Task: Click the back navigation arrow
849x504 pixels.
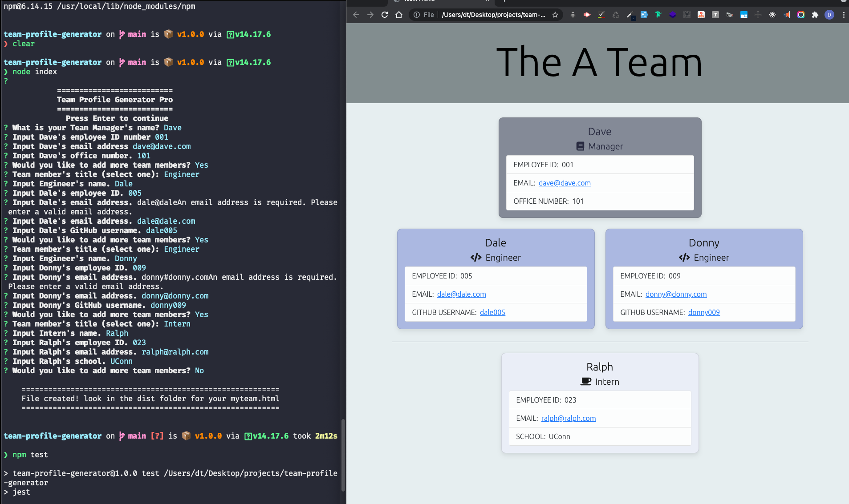Action: pyautogui.click(x=356, y=15)
